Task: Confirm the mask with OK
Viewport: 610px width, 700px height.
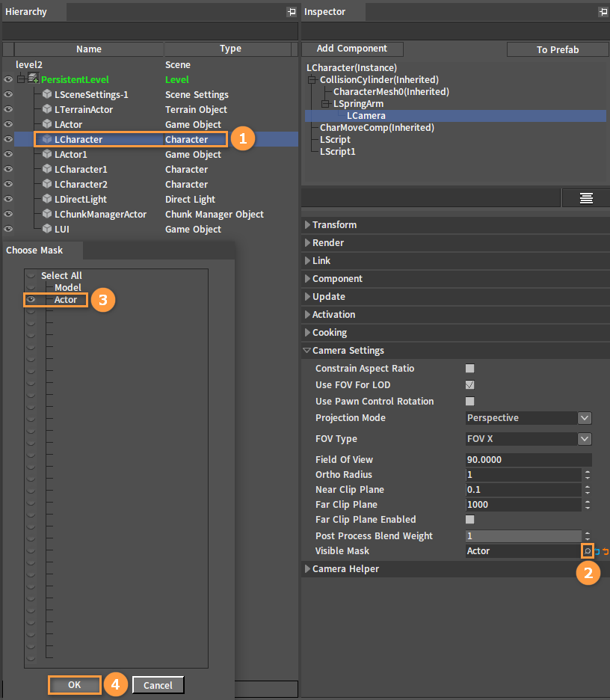Action: tap(75, 685)
